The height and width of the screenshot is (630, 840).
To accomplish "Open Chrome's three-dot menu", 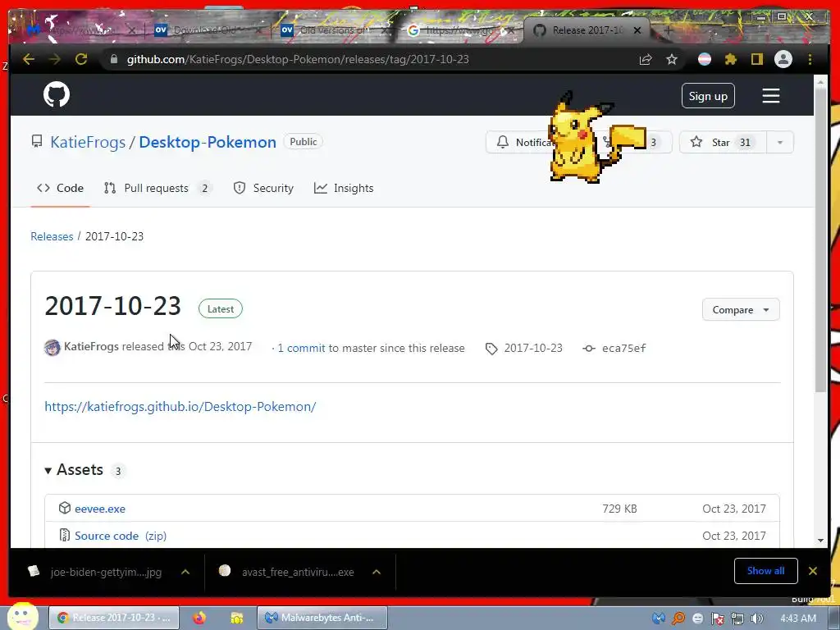I will coord(810,59).
